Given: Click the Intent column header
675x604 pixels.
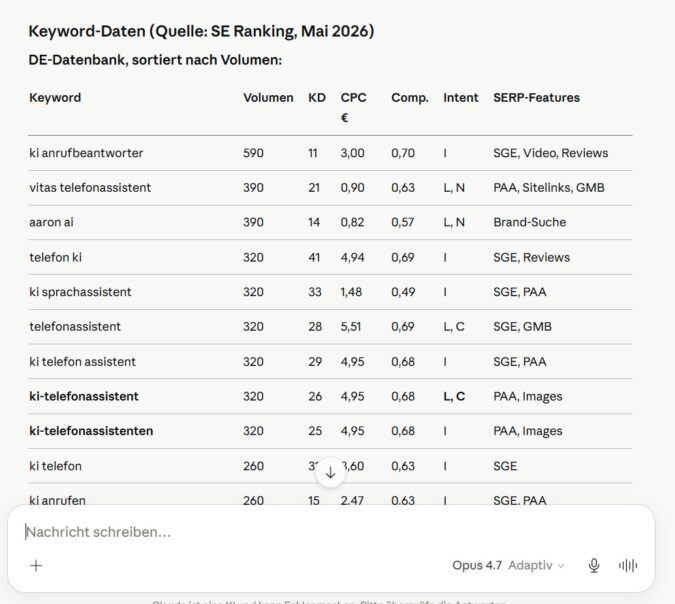Looking at the screenshot, I should 461,98.
